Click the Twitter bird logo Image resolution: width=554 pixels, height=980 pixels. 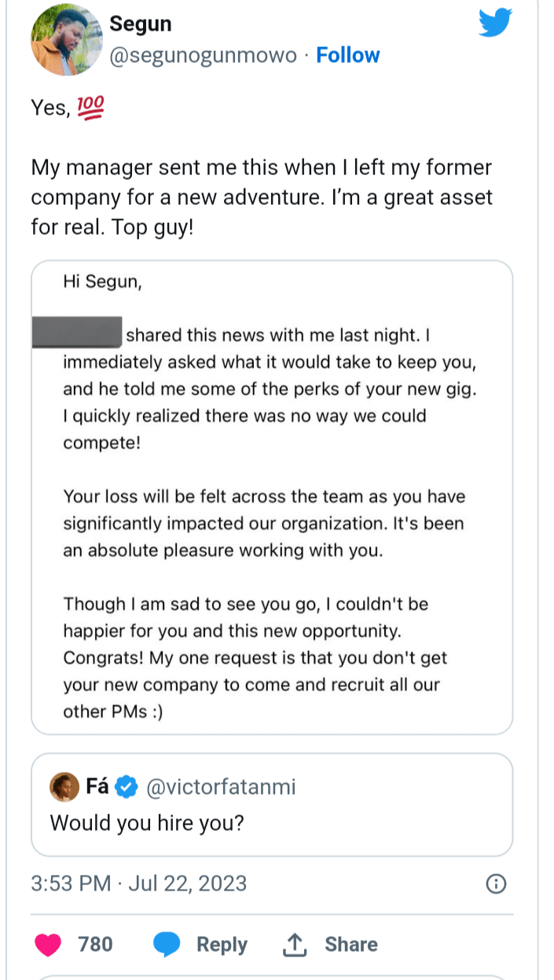pyautogui.click(x=495, y=22)
